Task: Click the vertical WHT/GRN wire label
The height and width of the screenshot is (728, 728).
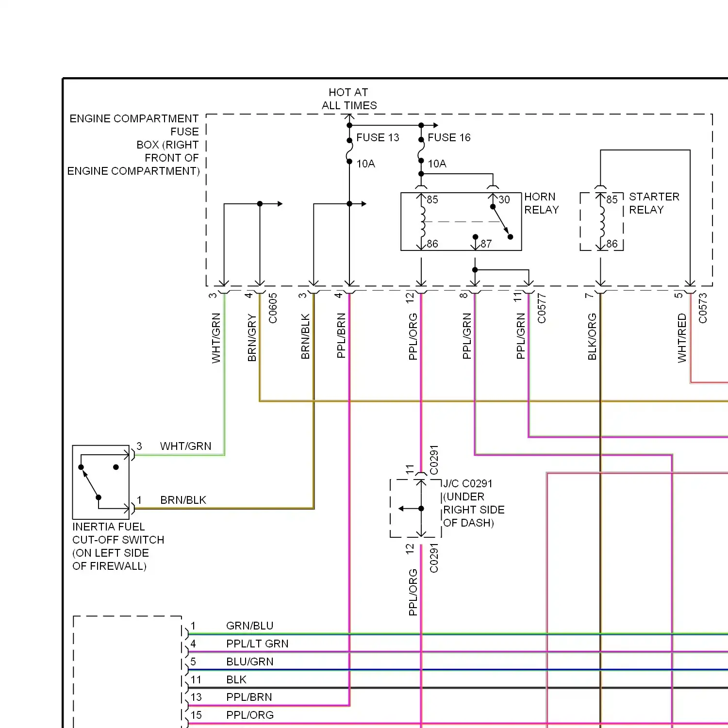Action: (216, 338)
